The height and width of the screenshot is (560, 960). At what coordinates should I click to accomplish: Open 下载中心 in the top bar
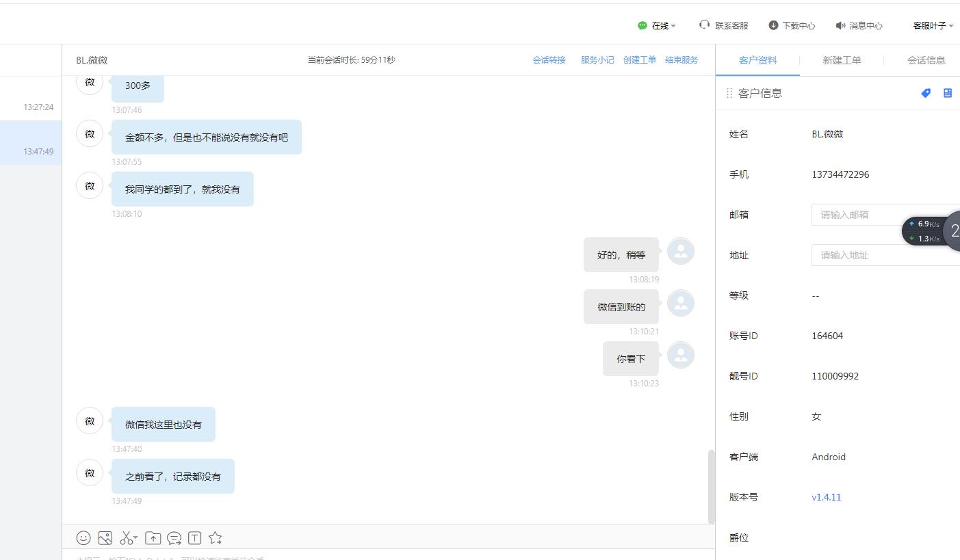(x=792, y=26)
